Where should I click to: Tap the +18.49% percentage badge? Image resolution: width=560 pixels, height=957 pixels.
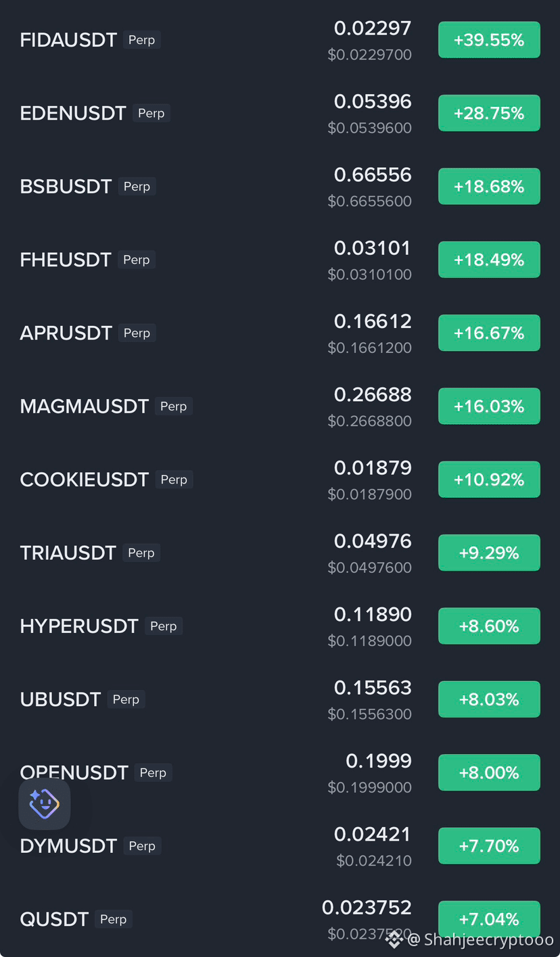coord(489,260)
